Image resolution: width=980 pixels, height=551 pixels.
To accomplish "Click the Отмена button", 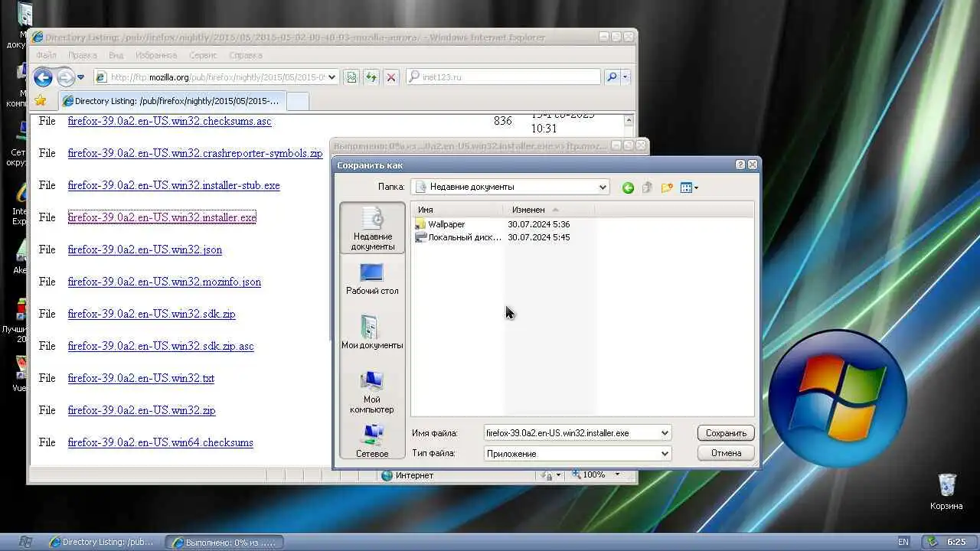I will 726,453.
